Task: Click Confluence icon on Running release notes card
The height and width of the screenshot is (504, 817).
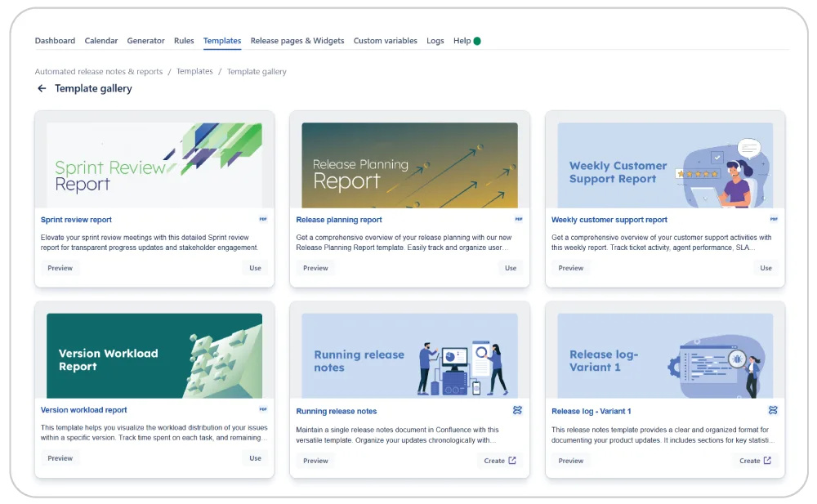Action: (x=517, y=411)
